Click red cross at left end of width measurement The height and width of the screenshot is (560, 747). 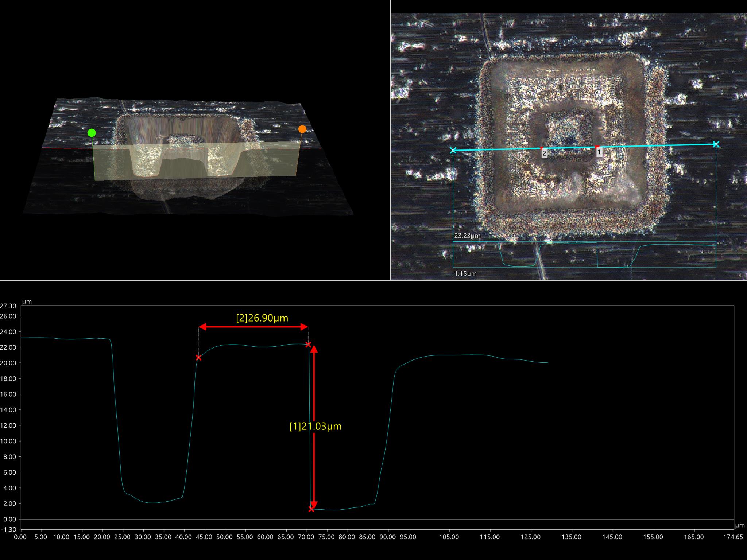198,358
